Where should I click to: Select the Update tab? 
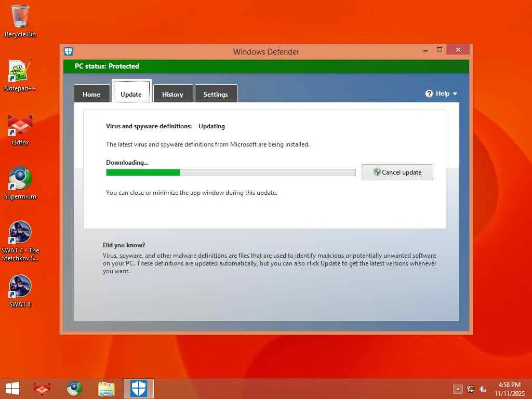[131, 91]
